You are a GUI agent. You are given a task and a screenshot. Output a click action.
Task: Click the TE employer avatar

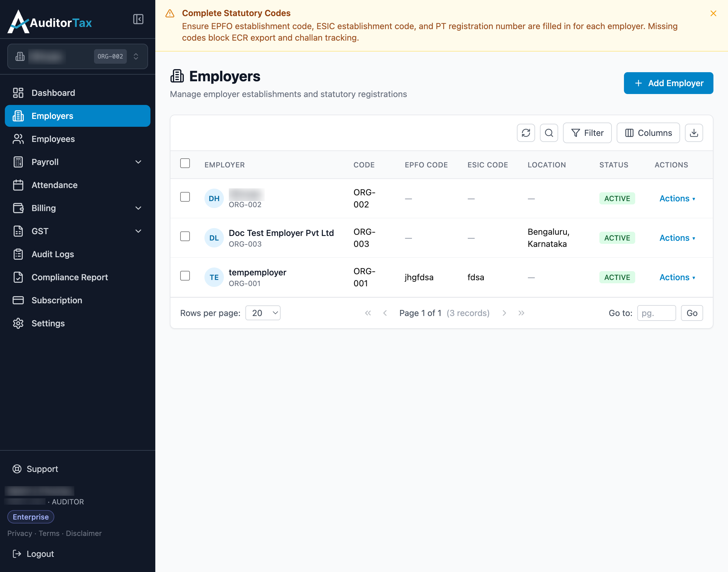214,277
